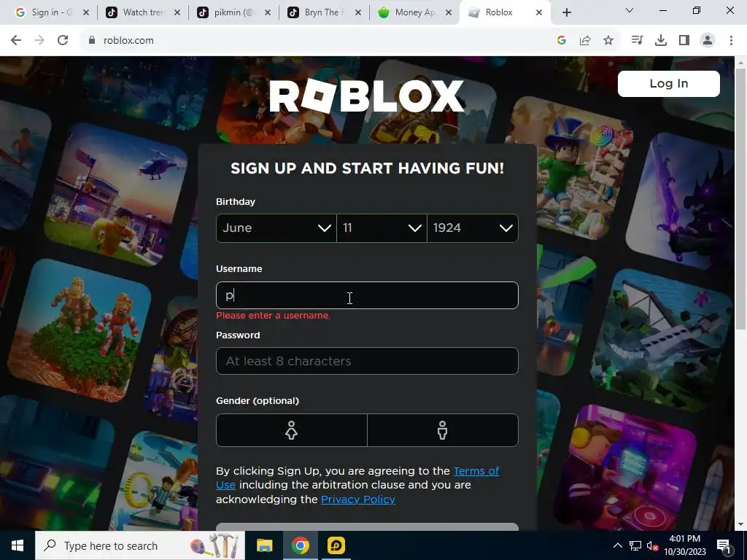Open a new tab with the plus button
Screen dimensions: 747x560
[x=566, y=12]
